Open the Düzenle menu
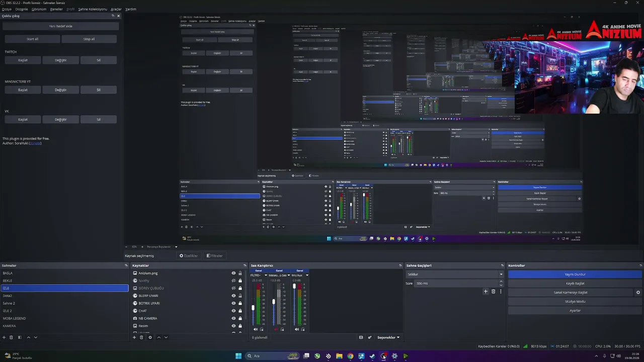The image size is (644, 362). [22, 9]
